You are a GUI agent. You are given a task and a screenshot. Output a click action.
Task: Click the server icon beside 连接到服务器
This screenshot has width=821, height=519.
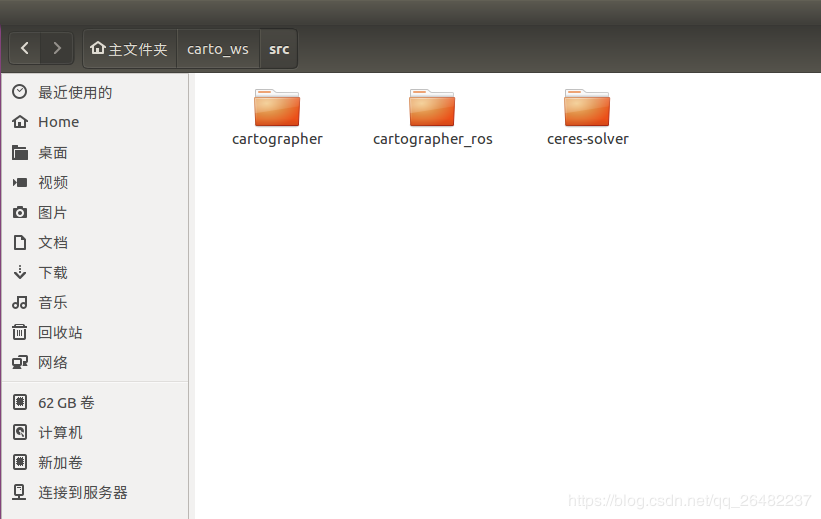(x=19, y=492)
